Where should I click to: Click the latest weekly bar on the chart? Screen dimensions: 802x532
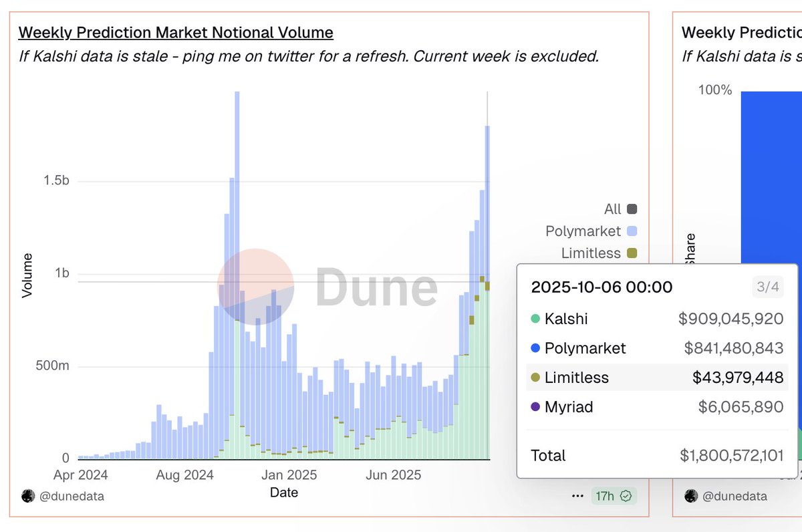click(x=487, y=292)
